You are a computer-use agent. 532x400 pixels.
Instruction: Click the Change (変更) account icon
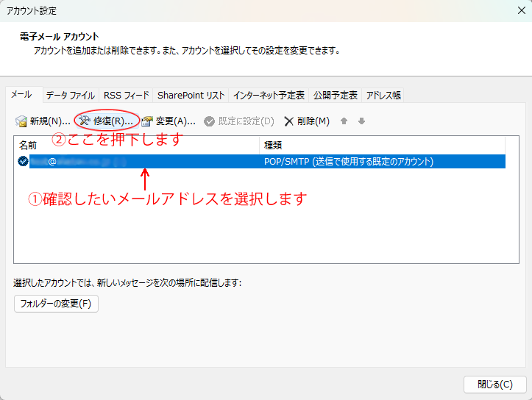147,121
